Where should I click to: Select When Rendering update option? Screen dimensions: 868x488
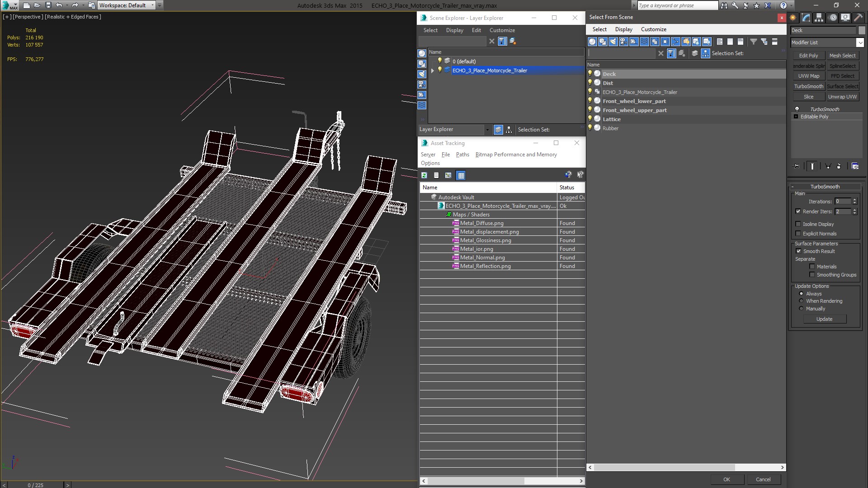pos(801,301)
